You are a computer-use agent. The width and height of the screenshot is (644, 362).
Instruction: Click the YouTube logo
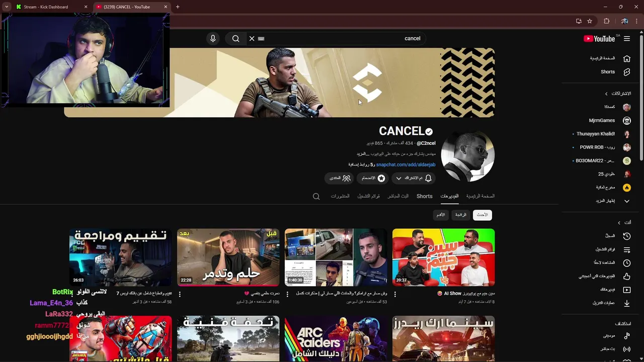point(600,39)
